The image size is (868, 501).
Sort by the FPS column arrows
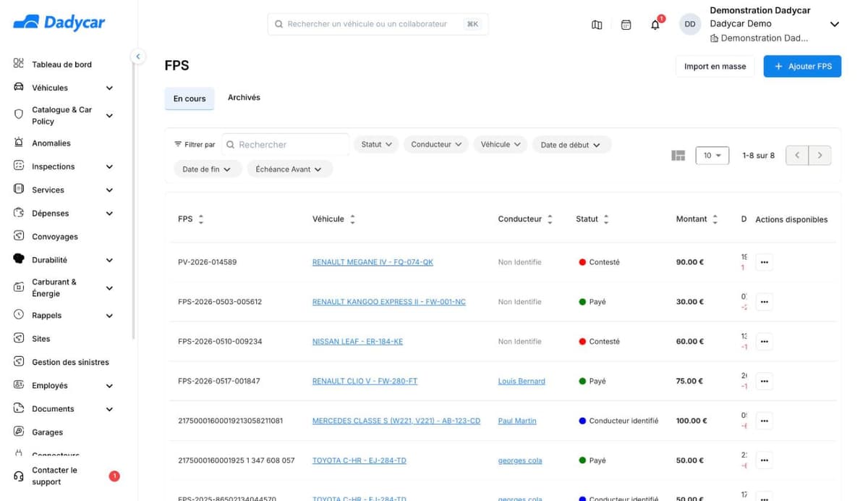(201, 219)
